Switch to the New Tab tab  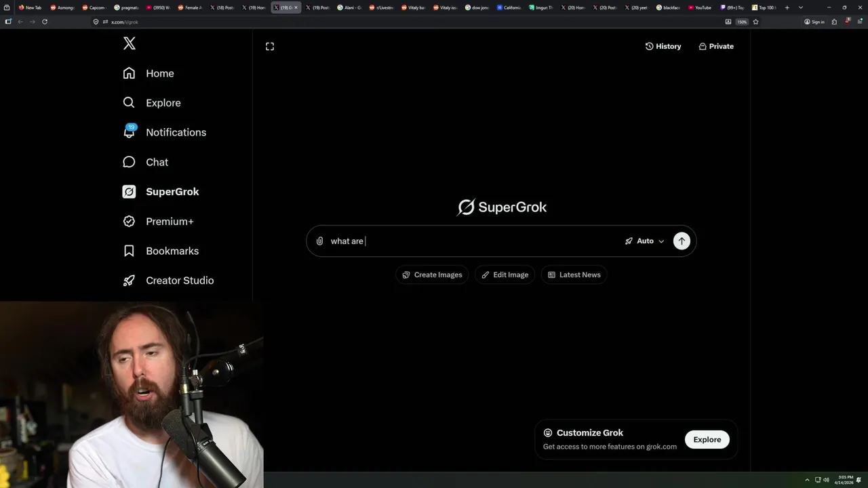tap(30, 7)
